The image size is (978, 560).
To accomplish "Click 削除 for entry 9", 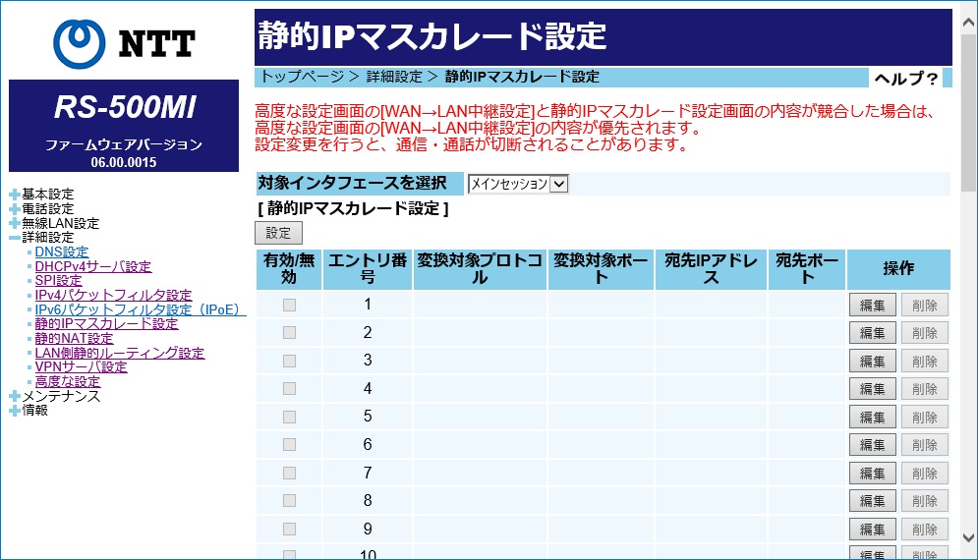I will (924, 530).
